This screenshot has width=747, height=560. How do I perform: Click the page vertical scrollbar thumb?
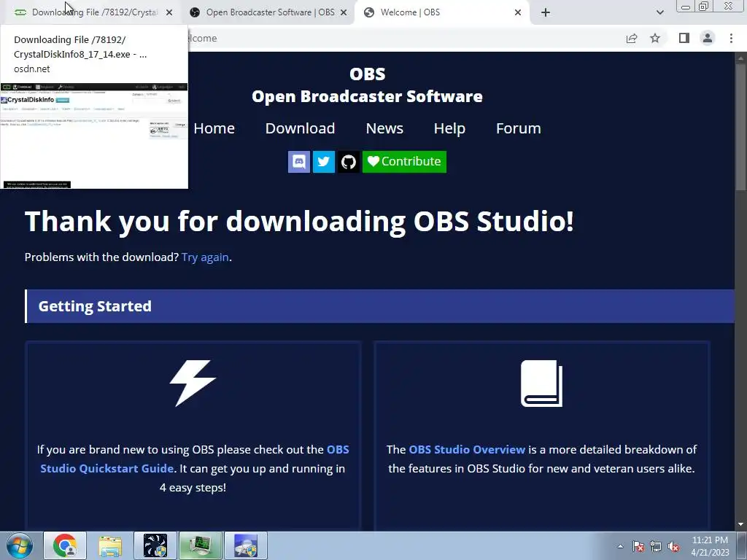pyautogui.click(x=740, y=126)
